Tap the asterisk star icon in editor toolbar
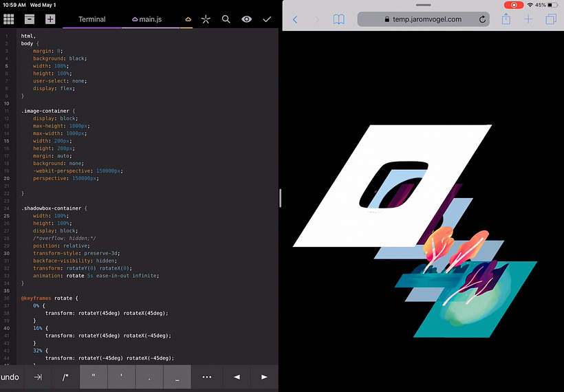This screenshot has height=392, width=564. pos(206,19)
